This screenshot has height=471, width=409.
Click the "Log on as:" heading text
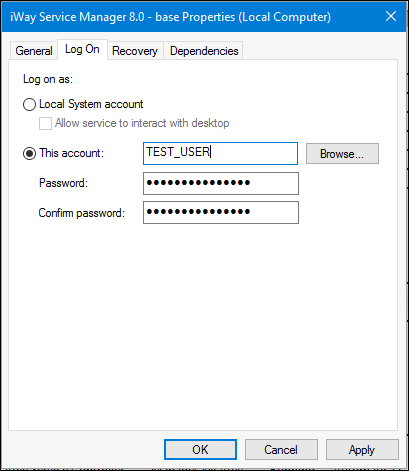click(x=48, y=79)
